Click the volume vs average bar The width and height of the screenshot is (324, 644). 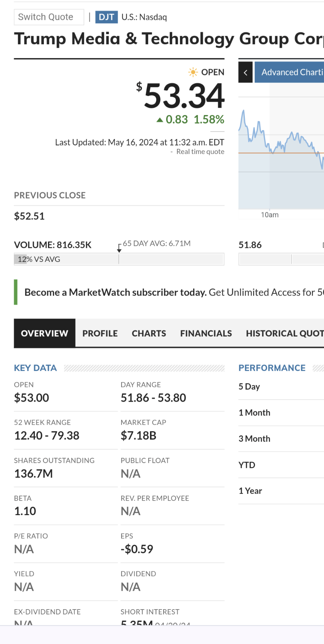[119, 259]
